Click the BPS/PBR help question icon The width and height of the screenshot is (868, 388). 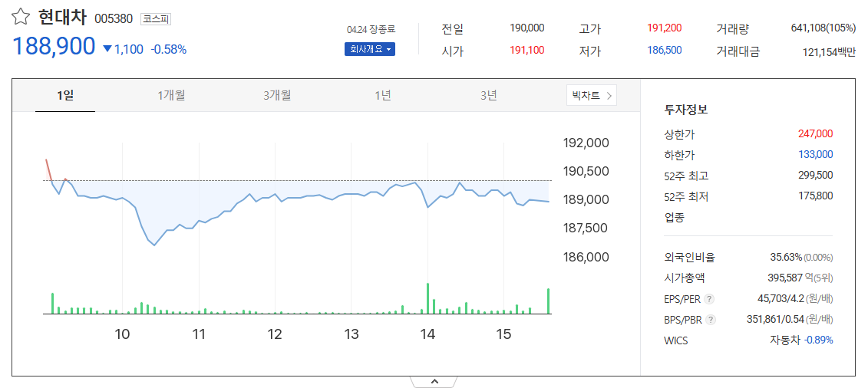tap(711, 320)
